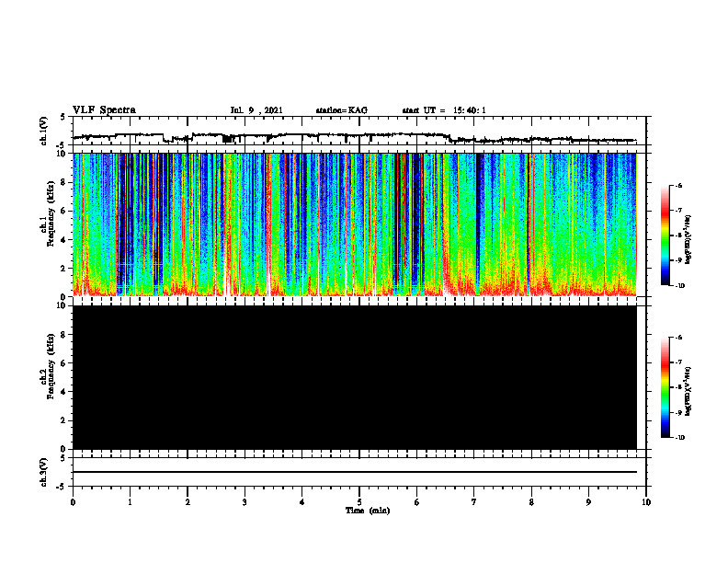The image size is (728, 563).
Task: Click the "-10" label on ch.2 colorbar
Action: coord(679,438)
